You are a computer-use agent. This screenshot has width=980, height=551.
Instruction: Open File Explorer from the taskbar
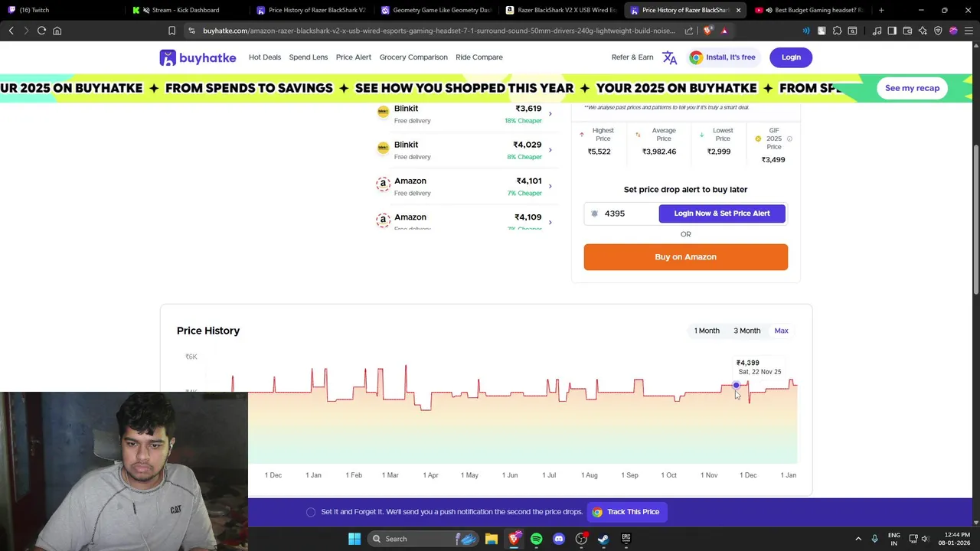click(492, 539)
